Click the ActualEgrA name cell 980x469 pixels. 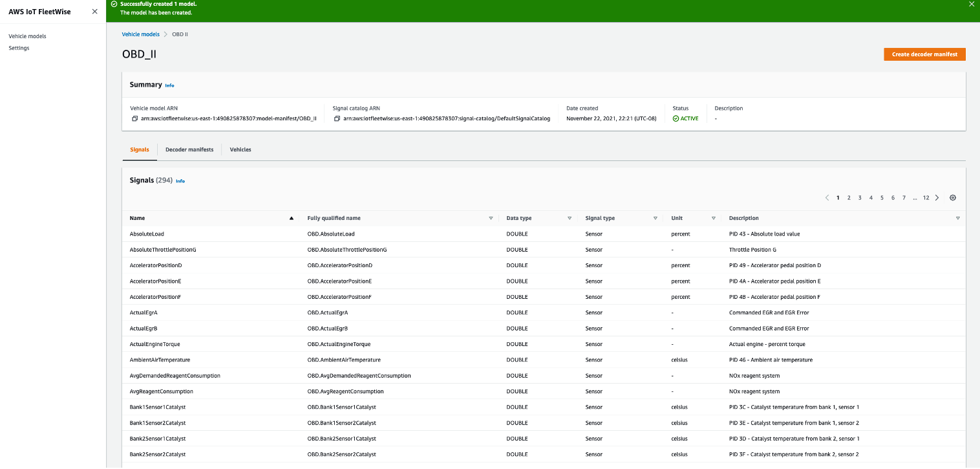(x=144, y=313)
